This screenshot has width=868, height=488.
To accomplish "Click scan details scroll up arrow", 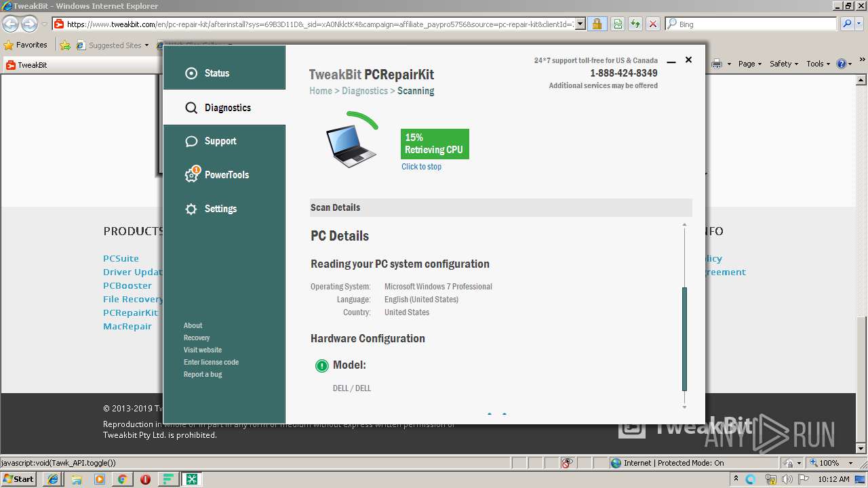I will tap(684, 224).
